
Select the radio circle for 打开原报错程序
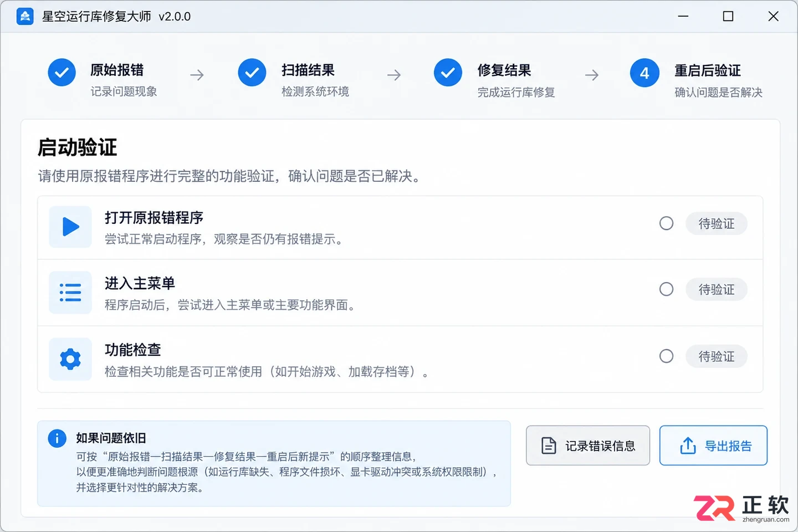(667, 223)
